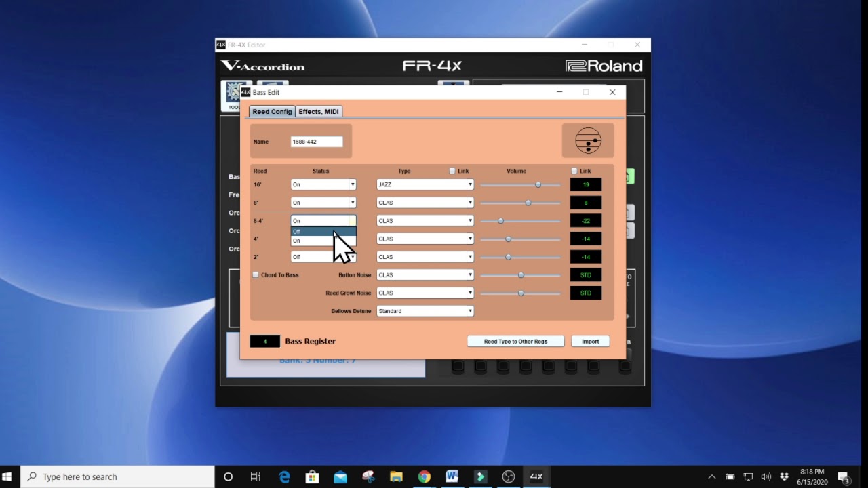Image resolution: width=868 pixels, height=488 pixels.
Task: Click the Dropbox tray icon
Action: coord(785,476)
